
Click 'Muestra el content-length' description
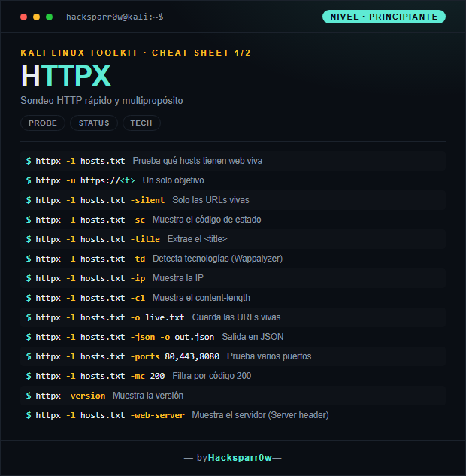pyautogui.click(x=201, y=298)
